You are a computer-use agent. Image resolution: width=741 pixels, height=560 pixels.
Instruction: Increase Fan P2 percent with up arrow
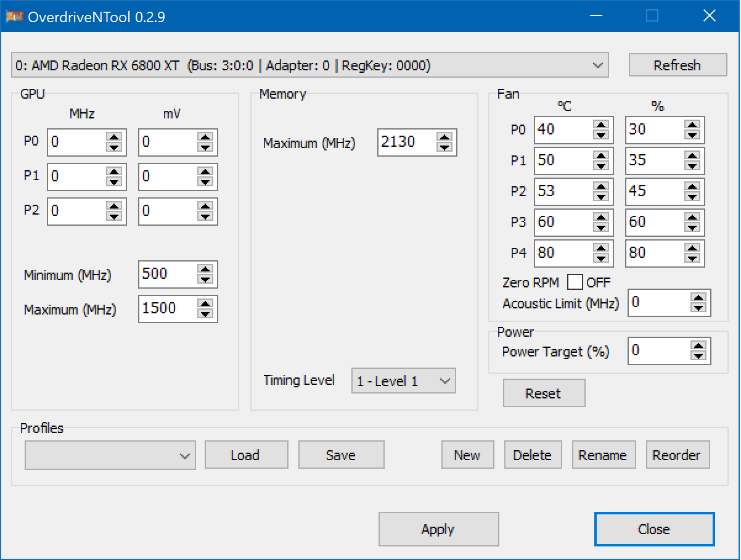(692, 186)
